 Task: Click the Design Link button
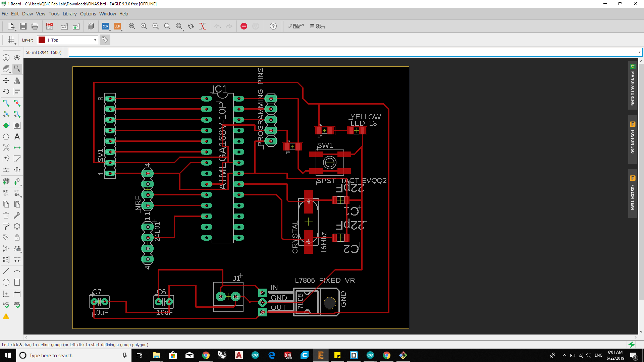[x=296, y=26]
